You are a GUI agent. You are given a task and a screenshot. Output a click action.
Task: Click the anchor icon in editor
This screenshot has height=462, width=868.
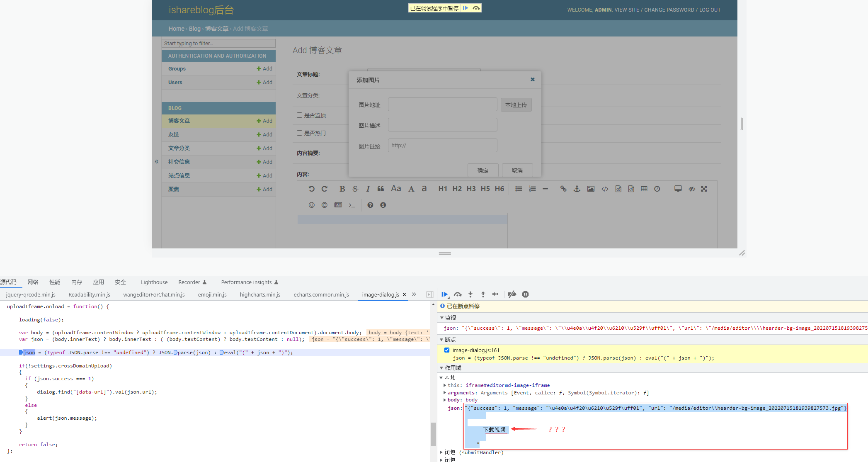click(x=577, y=189)
